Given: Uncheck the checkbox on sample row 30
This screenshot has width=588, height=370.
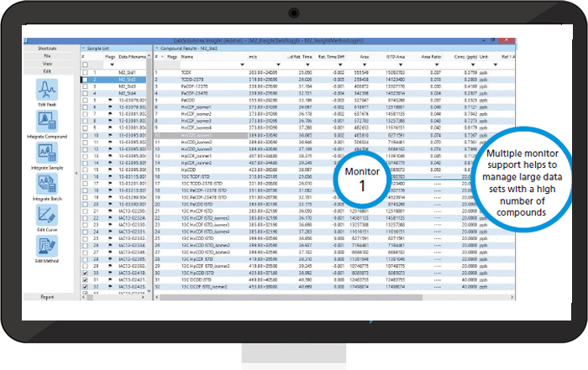Looking at the screenshot, I should pos(85,274).
